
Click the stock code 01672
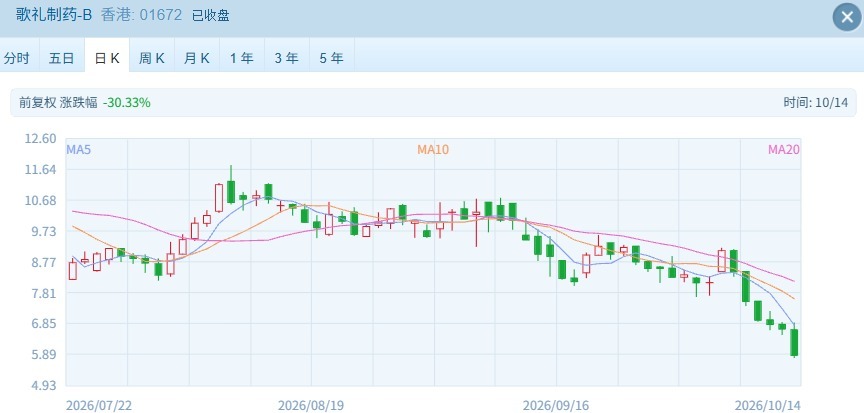click(x=160, y=15)
